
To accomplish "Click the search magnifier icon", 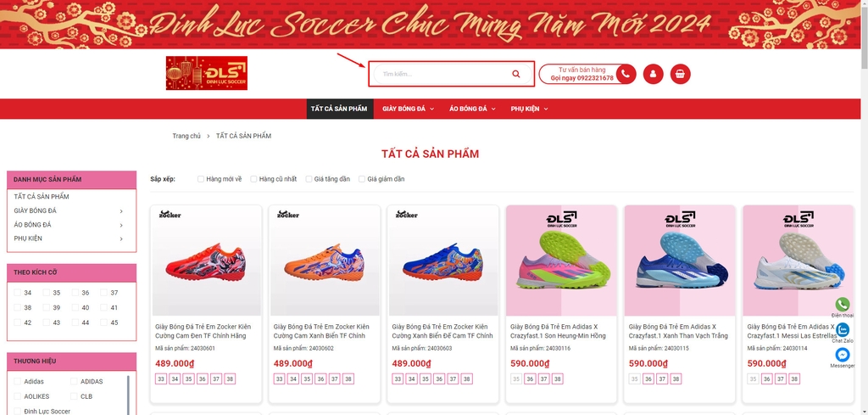I will pyautogui.click(x=516, y=74).
